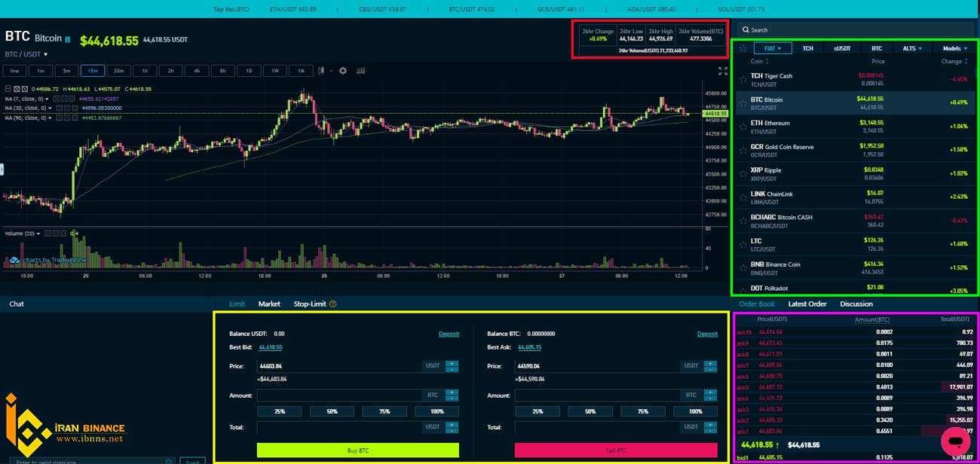Screen dimensions: 980x464
Task: Favorite GCR Gold Coin Reserve with its star
Action: click(743, 150)
